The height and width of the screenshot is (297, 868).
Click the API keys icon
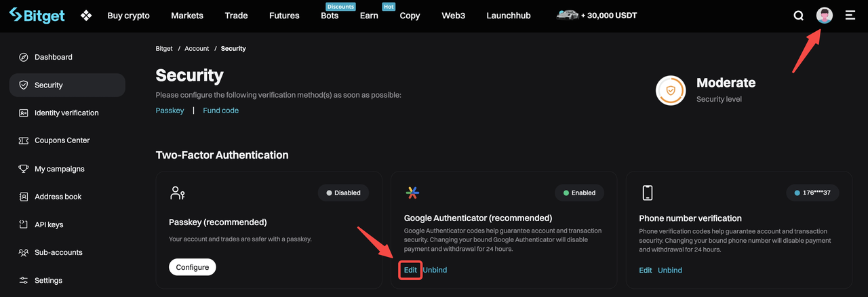(x=24, y=224)
